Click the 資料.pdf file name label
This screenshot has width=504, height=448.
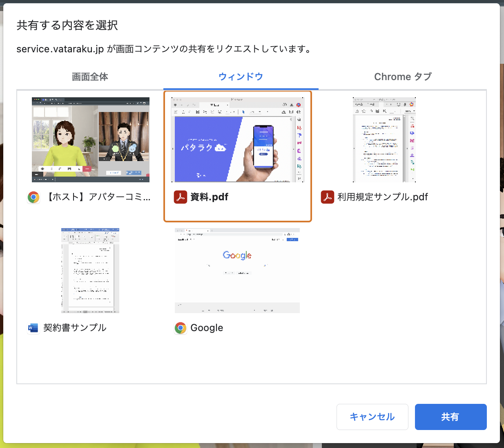pyautogui.click(x=210, y=197)
